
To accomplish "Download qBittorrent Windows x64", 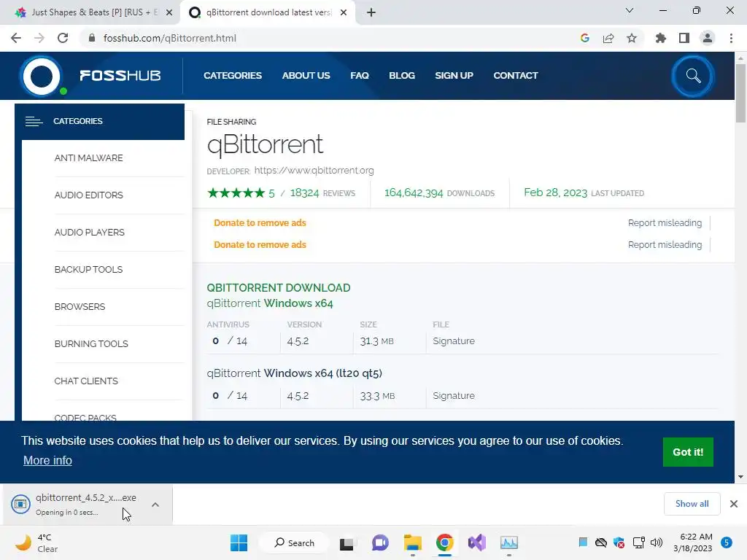I will 270,303.
